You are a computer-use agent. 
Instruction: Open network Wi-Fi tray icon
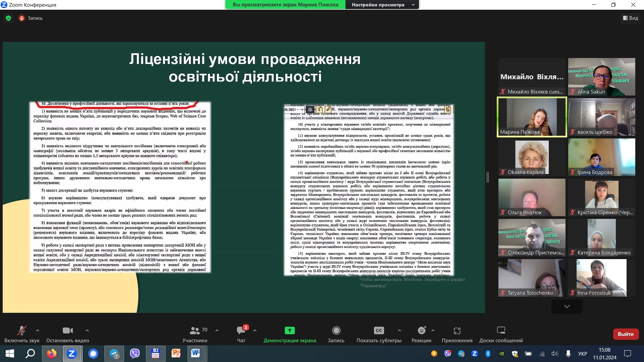point(542,354)
